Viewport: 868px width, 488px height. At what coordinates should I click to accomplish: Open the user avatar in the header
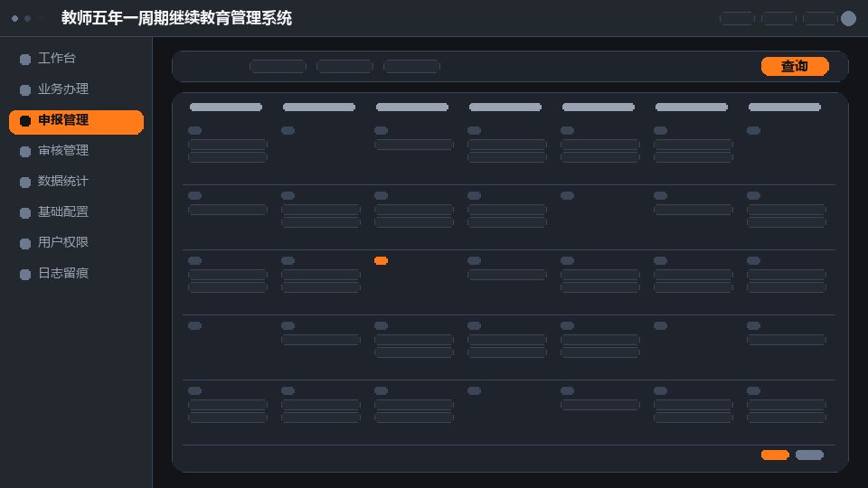click(x=848, y=18)
